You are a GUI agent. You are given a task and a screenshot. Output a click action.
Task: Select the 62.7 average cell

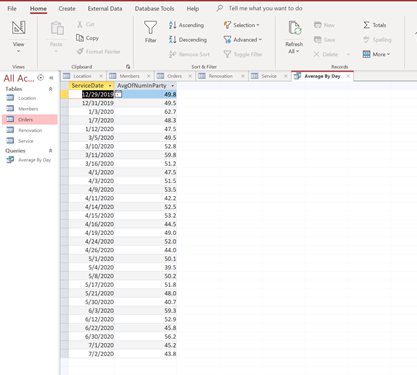tap(145, 112)
